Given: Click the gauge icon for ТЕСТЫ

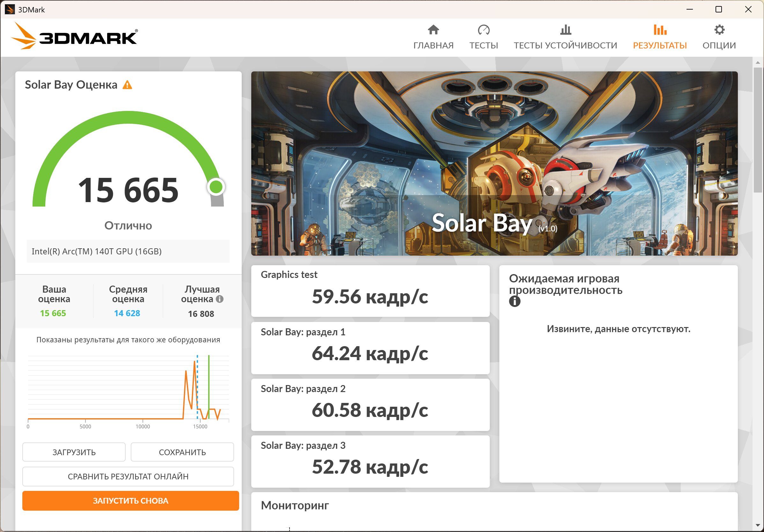Looking at the screenshot, I should (483, 30).
